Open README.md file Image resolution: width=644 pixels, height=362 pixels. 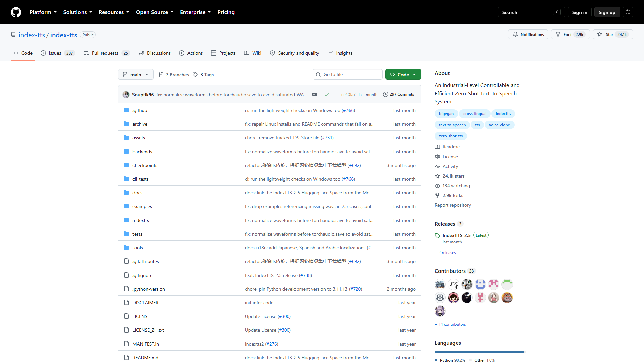[x=145, y=358]
